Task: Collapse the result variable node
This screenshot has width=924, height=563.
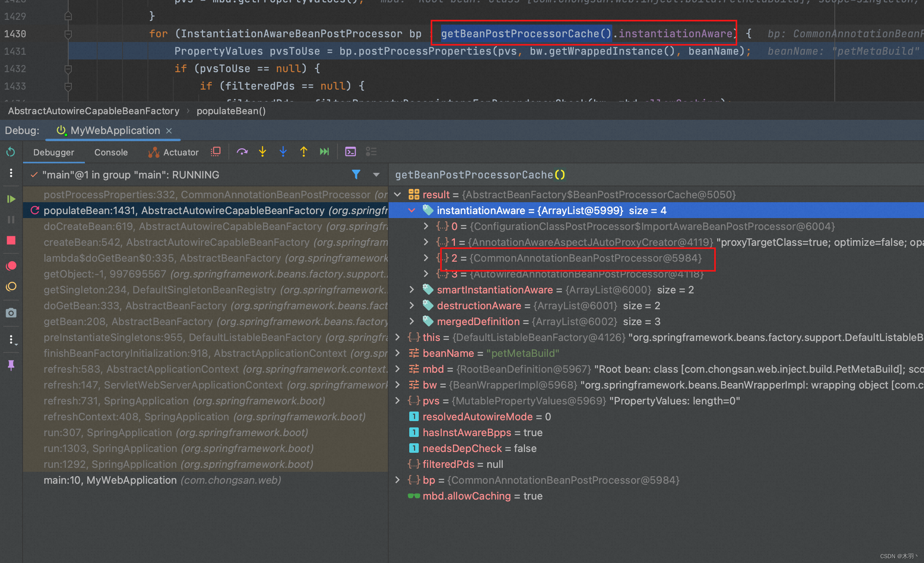Action: pos(398,195)
